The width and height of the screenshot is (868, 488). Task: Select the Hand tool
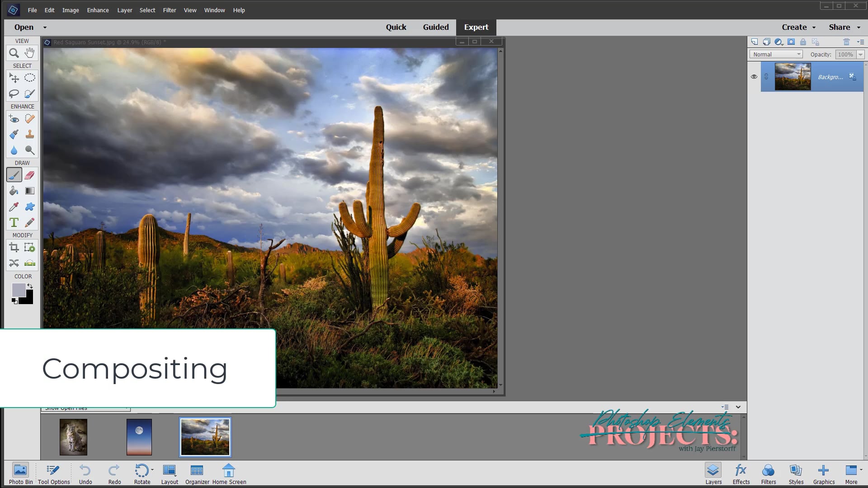coord(29,53)
